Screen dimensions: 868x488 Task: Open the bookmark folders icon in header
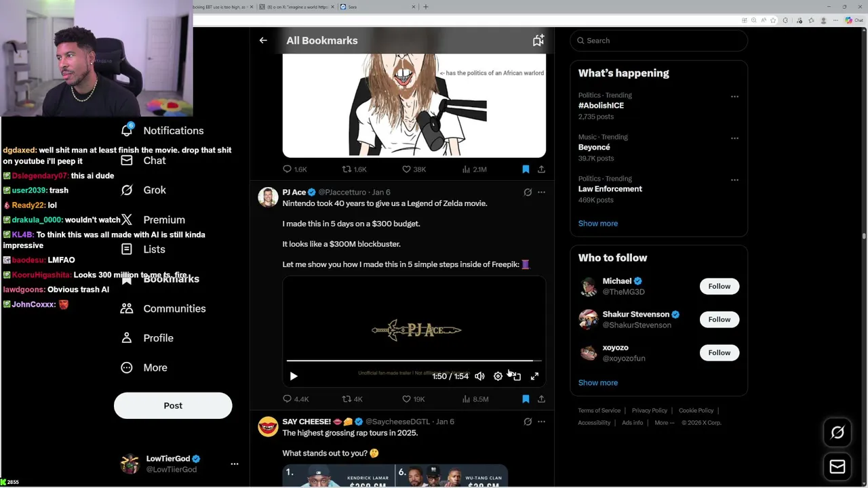(538, 41)
